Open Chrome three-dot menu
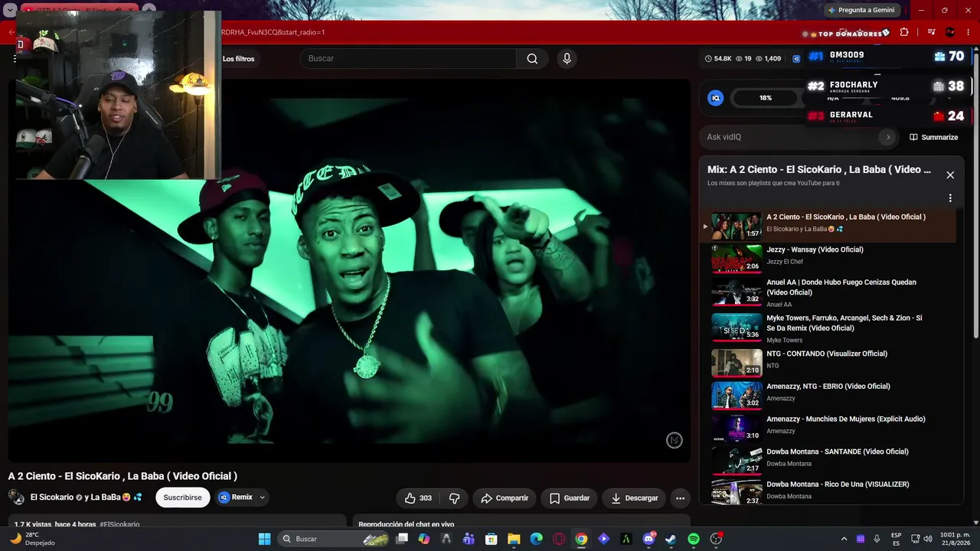The image size is (980, 551). click(x=970, y=32)
